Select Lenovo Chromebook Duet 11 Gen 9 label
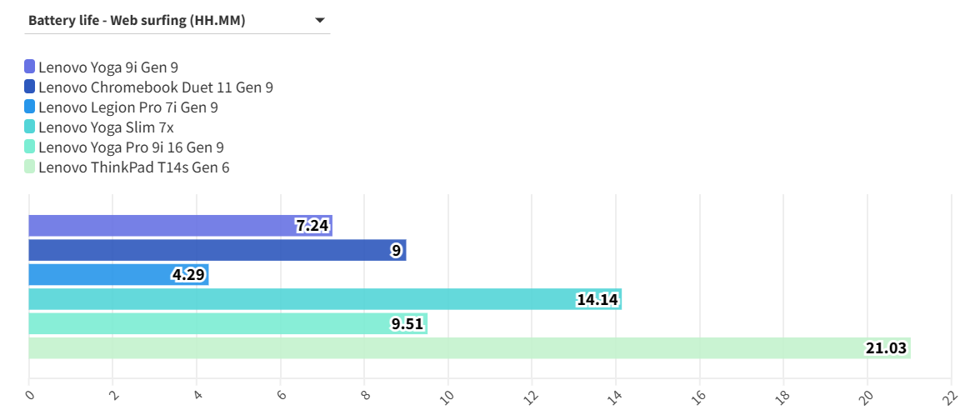980x420 pixels. (156, 87)
